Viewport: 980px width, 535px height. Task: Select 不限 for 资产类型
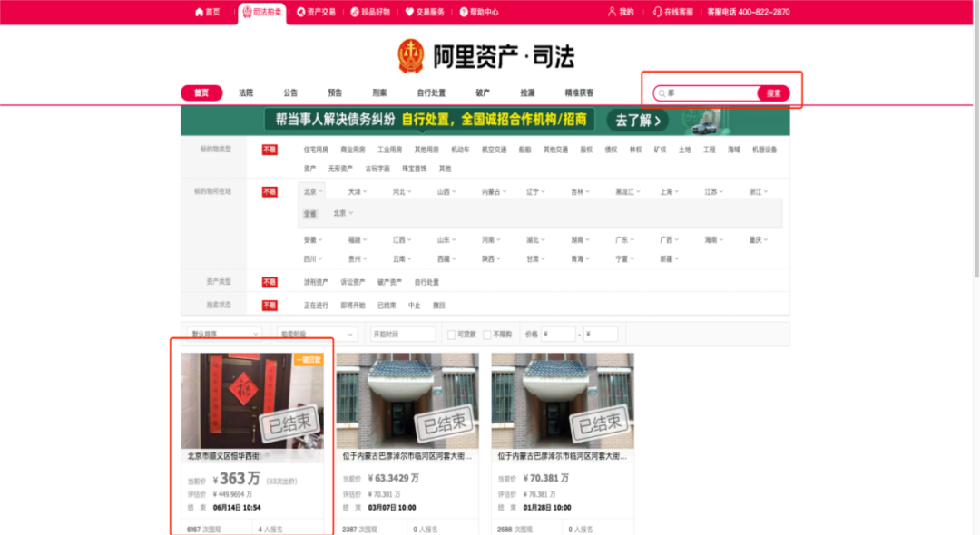(269, 282)
